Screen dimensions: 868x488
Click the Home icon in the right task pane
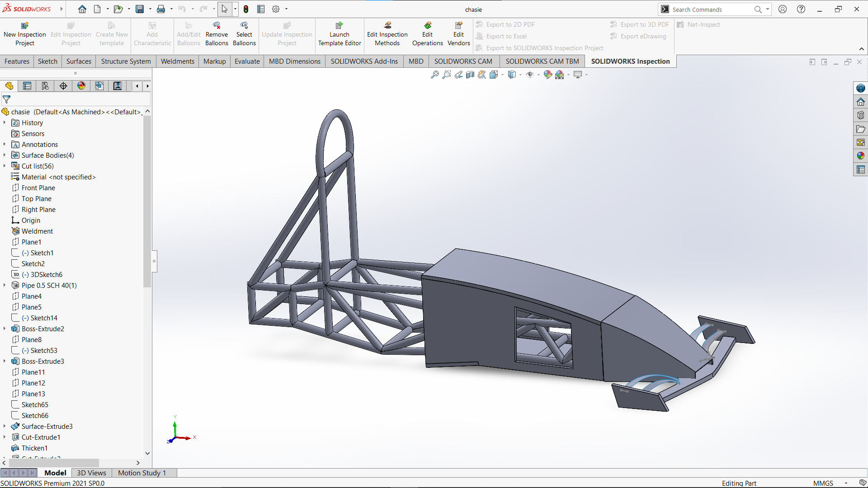861,102
